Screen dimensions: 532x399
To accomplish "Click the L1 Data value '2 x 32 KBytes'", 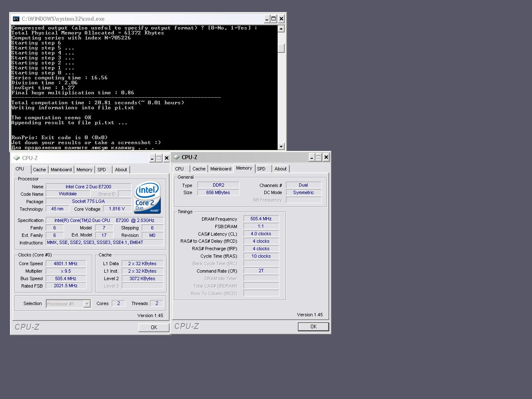I will point(142,264).
